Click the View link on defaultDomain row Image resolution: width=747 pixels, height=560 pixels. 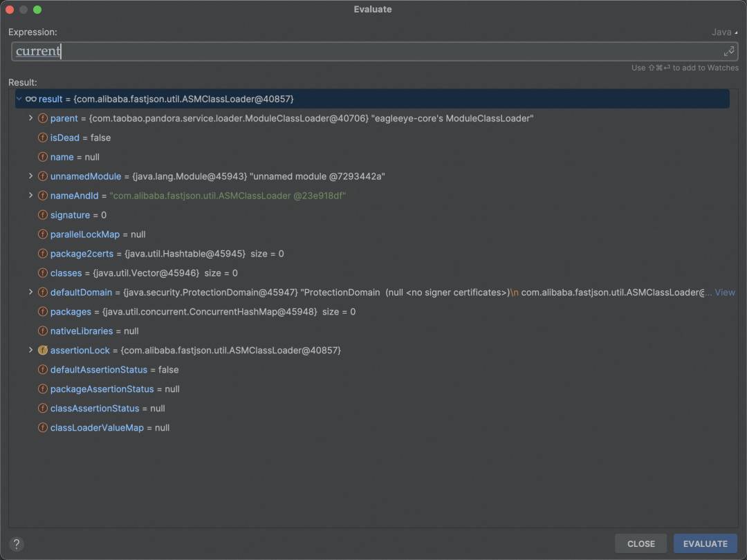(x=725, y=292)
